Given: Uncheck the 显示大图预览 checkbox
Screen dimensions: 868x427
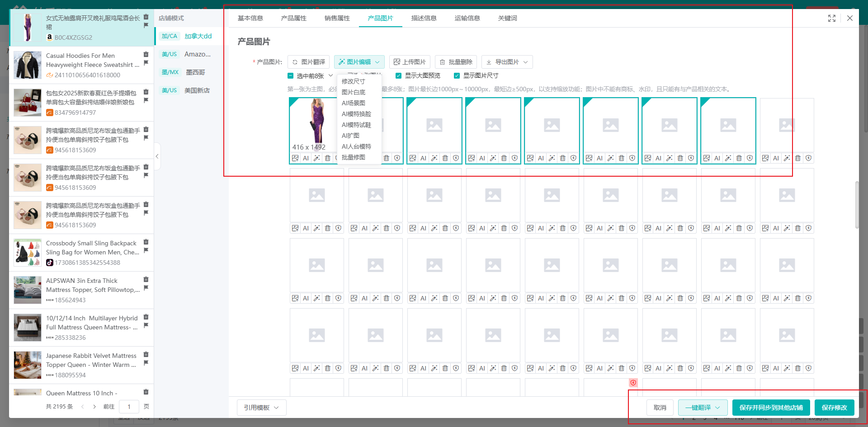Looking at the screenshot, I should [398, 76].
